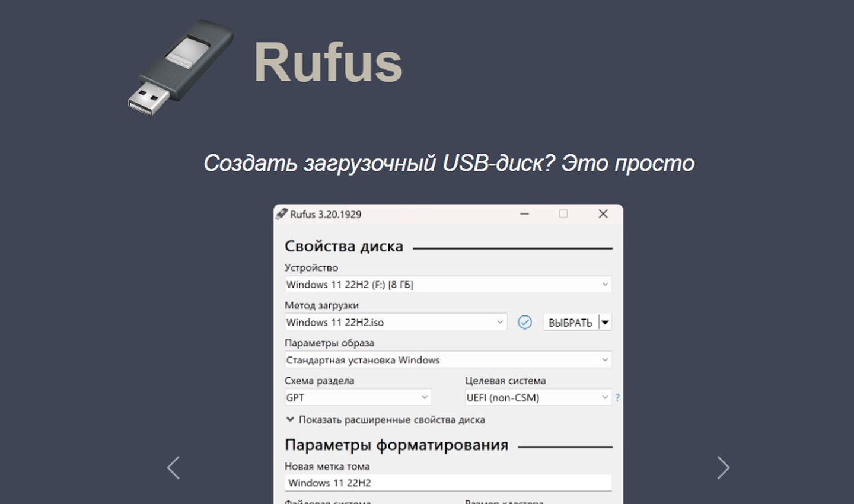Go to the next slide arrow
This screenshot has height=504, width=854.
point(723,468)
